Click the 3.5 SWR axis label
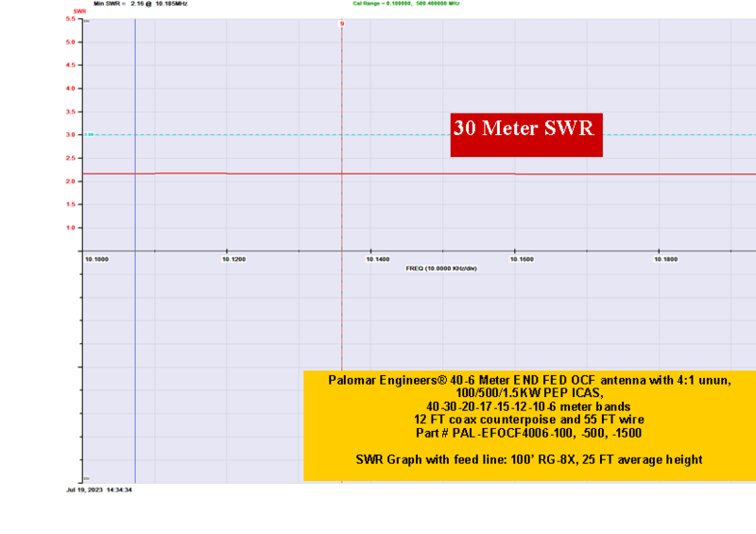 coord(70,112)
